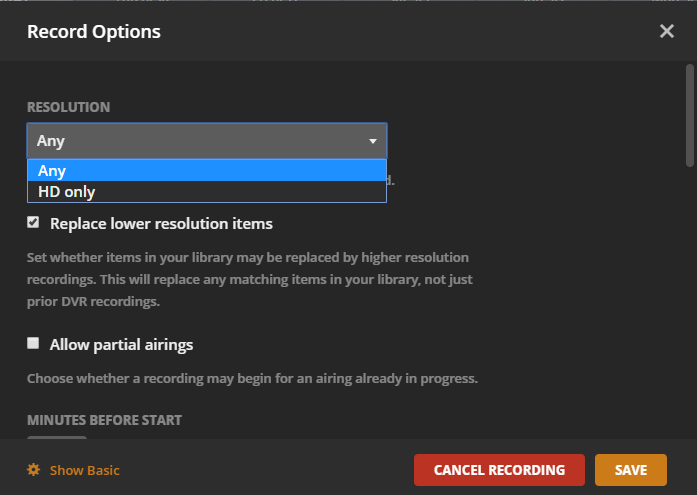This screenshot has height=495, width=697.
Task: Enable the Allow partial airings checkbox
Action: [33, 343]
